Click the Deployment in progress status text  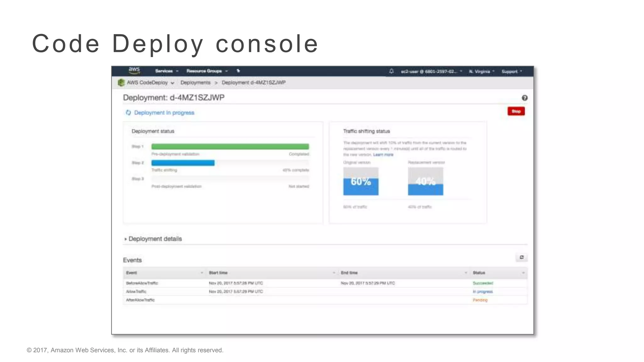(x=164, y=112)
